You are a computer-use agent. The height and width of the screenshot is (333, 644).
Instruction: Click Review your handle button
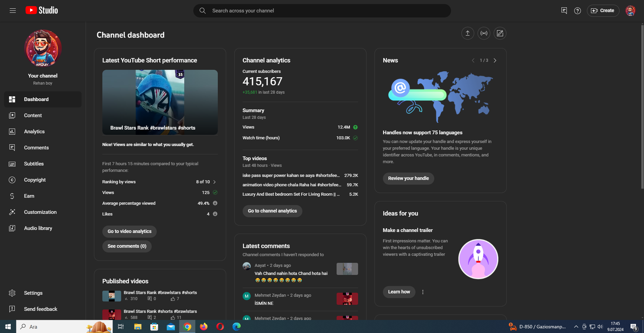[408, 178]
